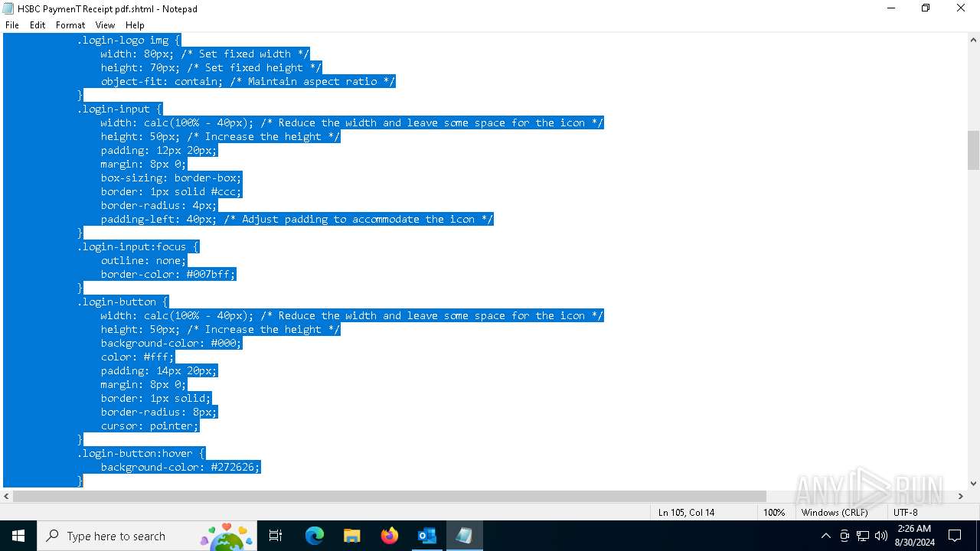Click the horizontal scrollbar right arrow
The image size is (980, 551).
[960, 496]
